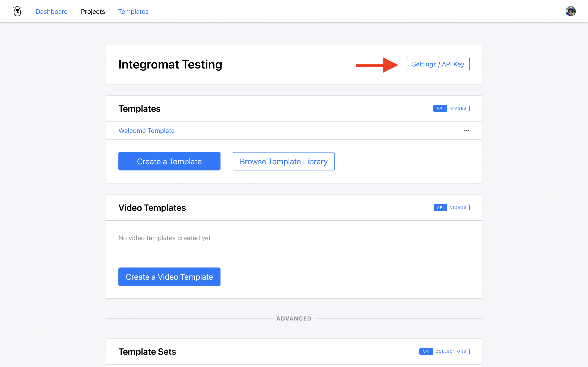Click the Create a Template button
Image resolution: width=588 pixels, height=367 pixels.
[x=169, y=161]
